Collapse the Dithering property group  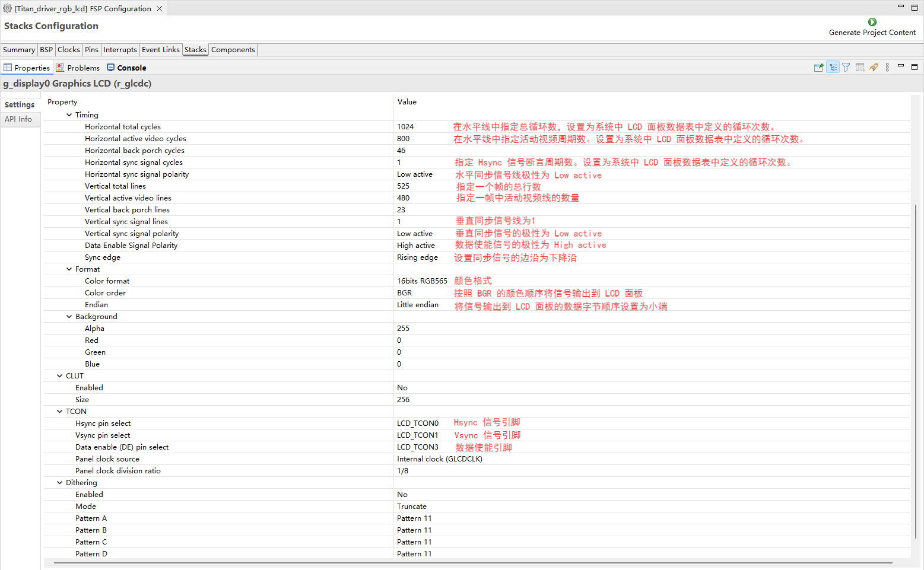click(60, 483)
